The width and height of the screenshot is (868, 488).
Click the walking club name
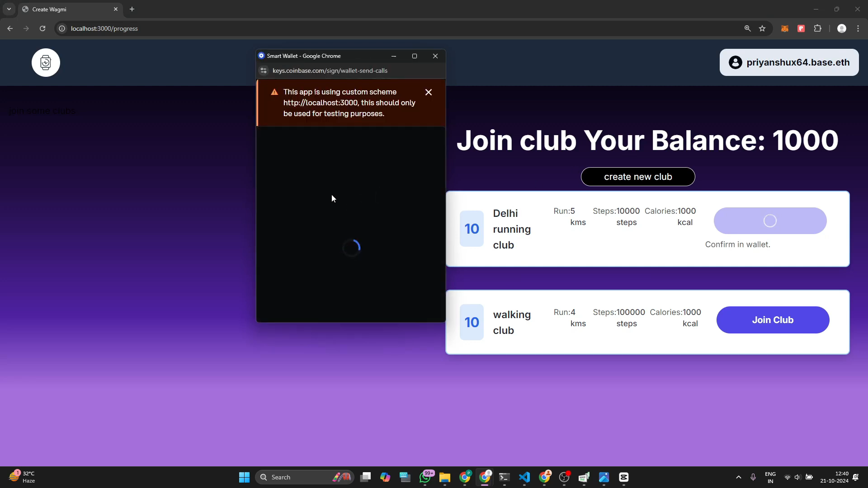pyautogui.click(x=512, y=323)
